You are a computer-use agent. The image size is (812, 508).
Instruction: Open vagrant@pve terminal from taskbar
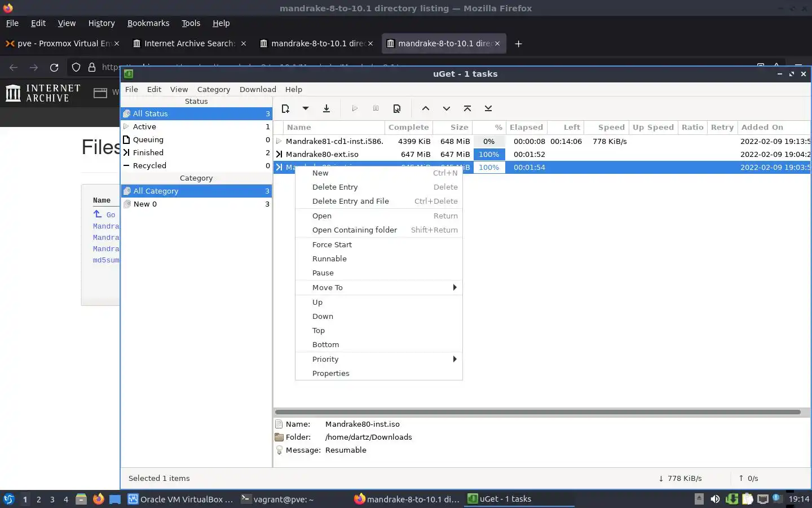(277, 499)
